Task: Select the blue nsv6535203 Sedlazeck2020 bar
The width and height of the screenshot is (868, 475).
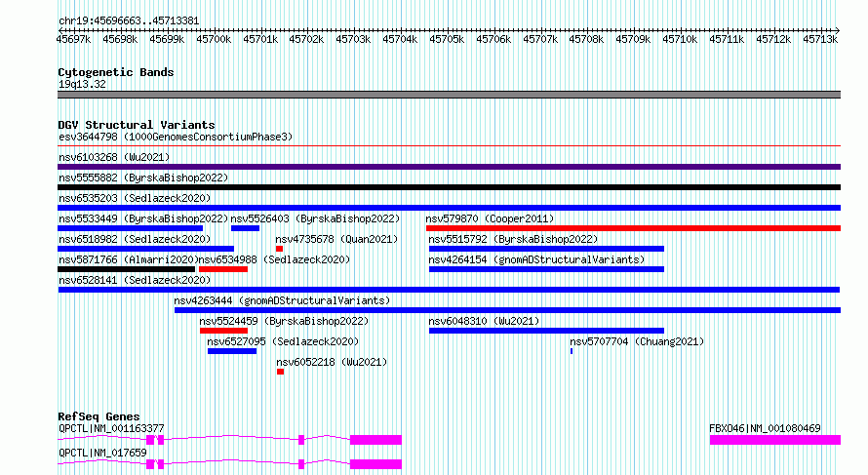Action: click(x=449, y=208)
